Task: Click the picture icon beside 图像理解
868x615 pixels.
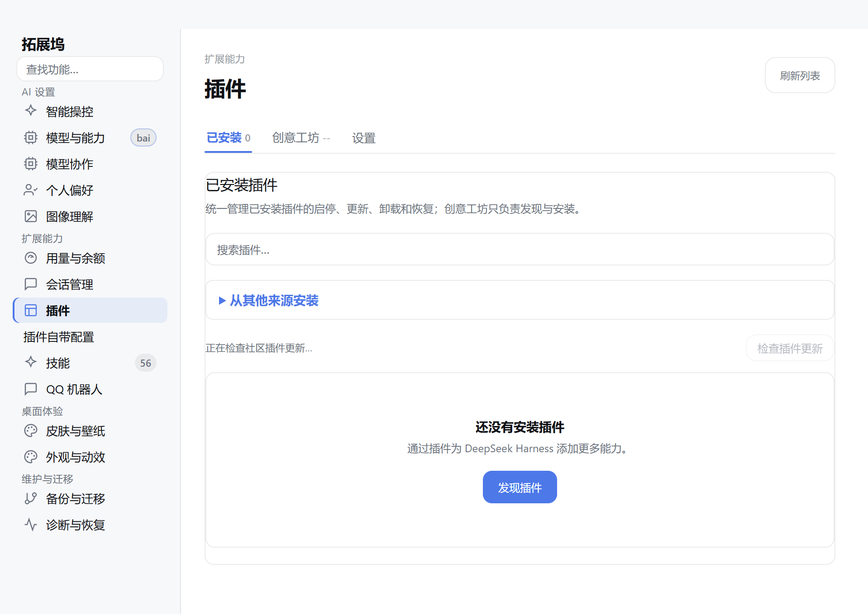Action: point(31,216)
